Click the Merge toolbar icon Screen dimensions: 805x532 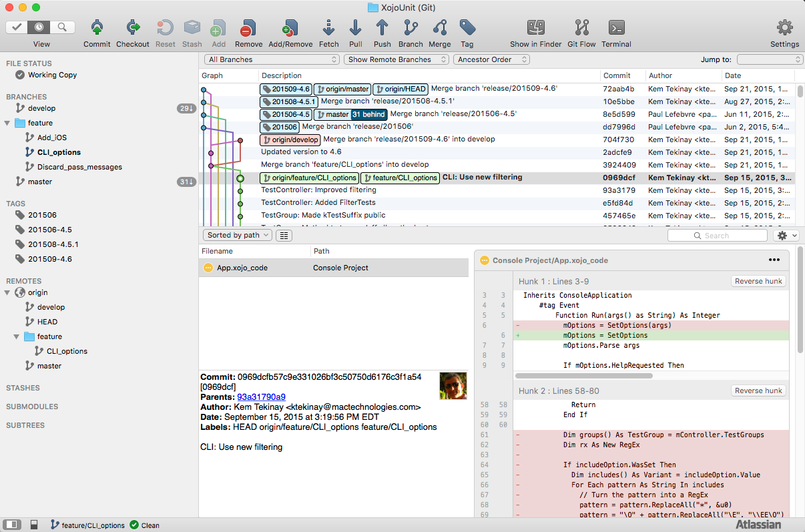tap(439, 27)
